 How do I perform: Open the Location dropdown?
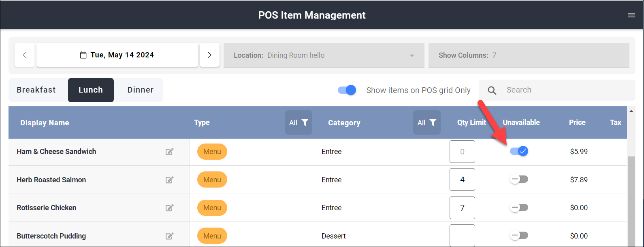click(x=324, y=55)
